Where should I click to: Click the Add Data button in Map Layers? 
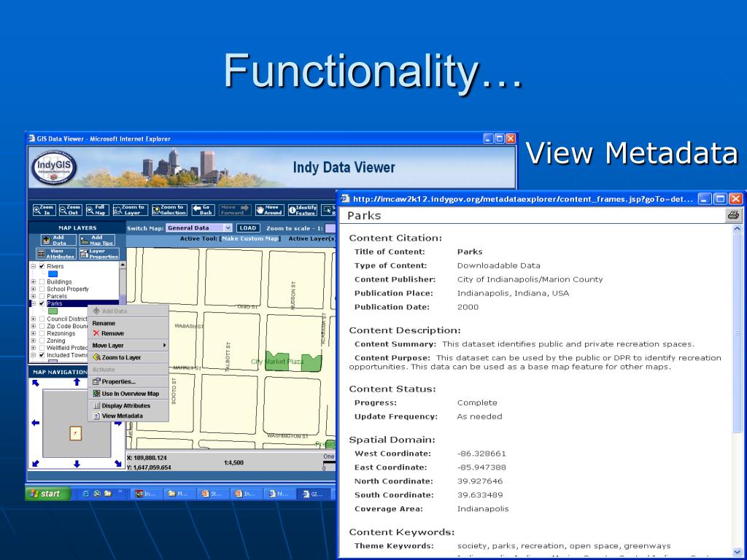pyautogui.click(x=58, y=240)
